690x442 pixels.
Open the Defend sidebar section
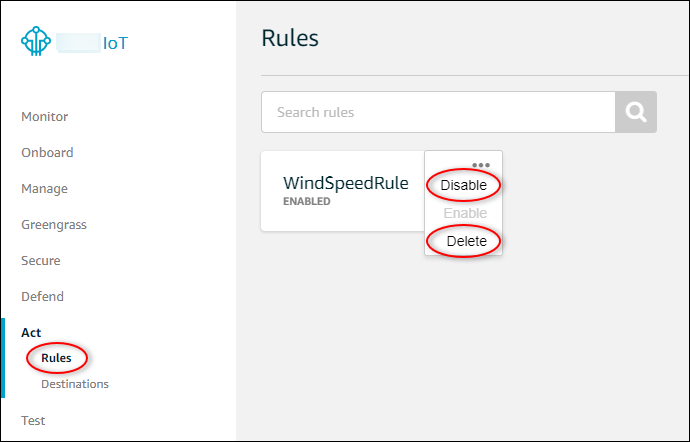(x=42, y=297)
